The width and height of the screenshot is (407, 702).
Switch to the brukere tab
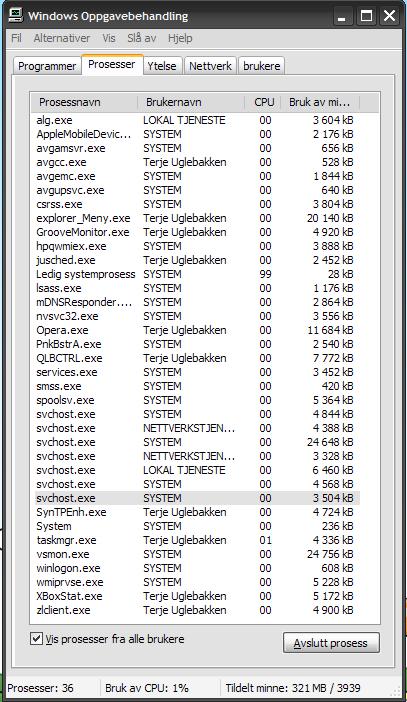pos(261,66)
